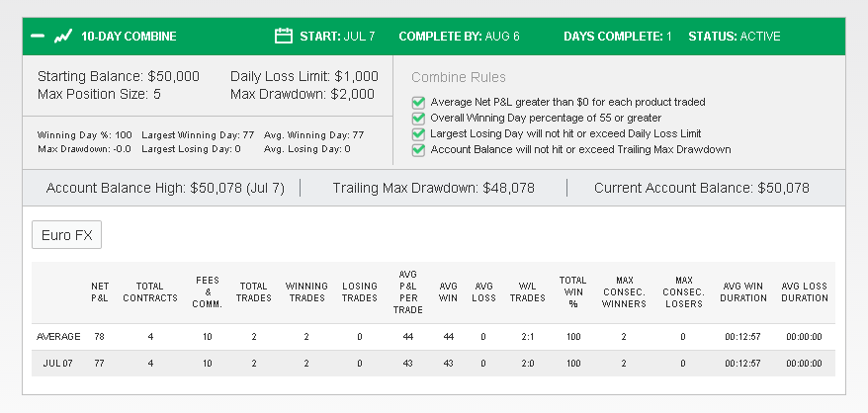Click the 10-DAY COMBINE header title

(129, 37)
